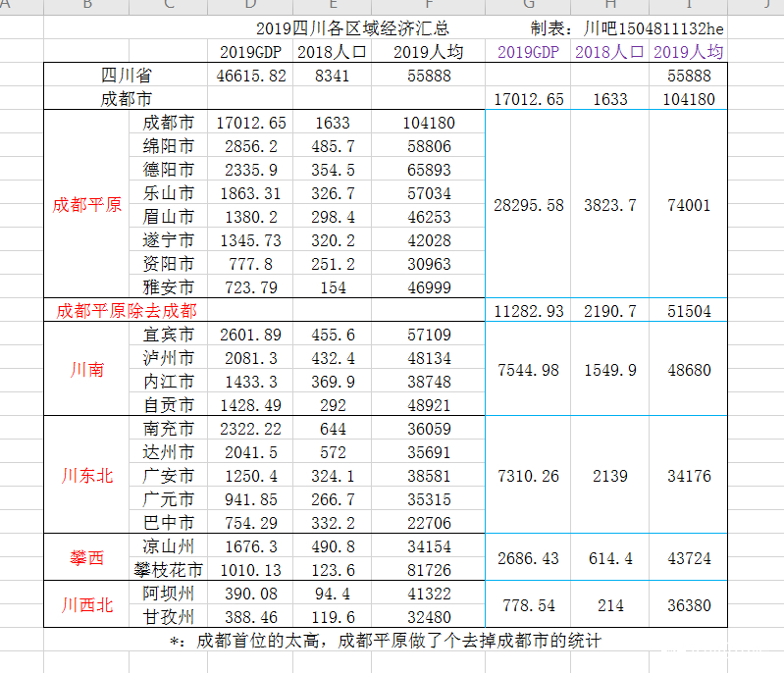The image size is (784, 673).
Task: Click the 广安市 city cell
Action: pyautogui.click(x=169, y=476)
